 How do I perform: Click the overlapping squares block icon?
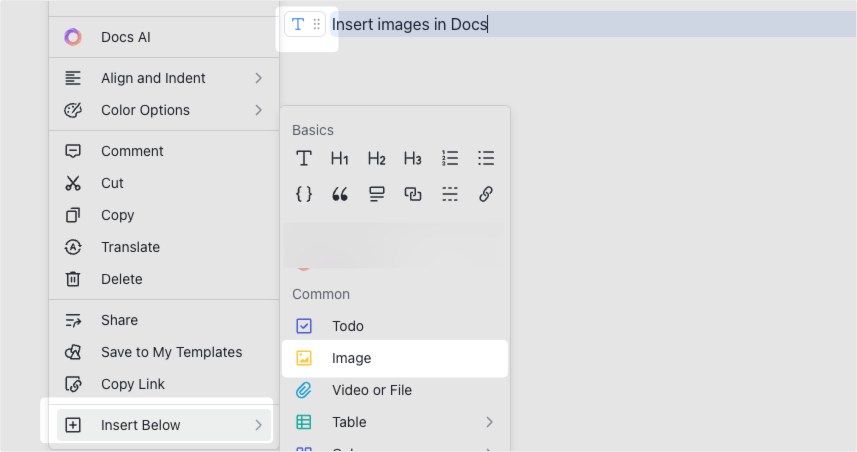[413, 194]
